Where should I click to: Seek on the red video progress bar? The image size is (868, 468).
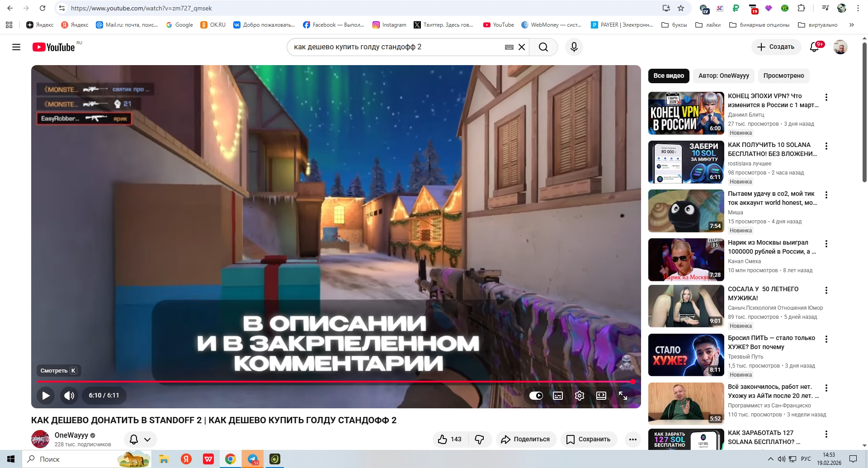click(x=335, y=382)
